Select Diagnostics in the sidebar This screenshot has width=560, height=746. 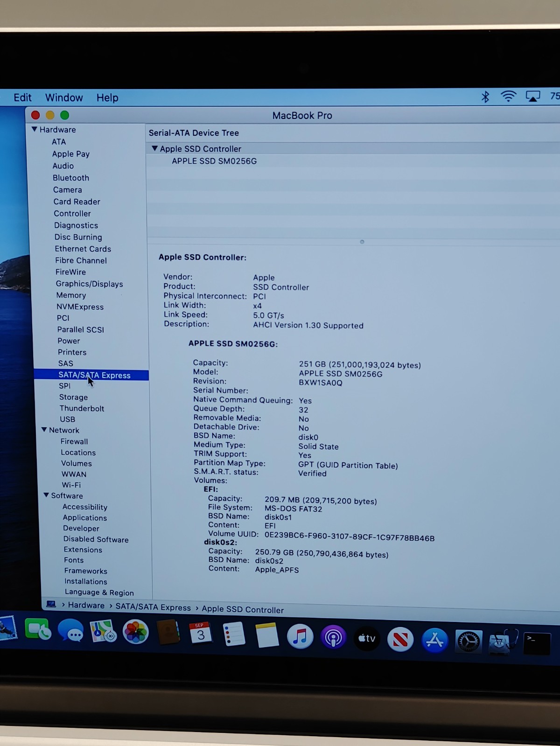pos(76,225)
